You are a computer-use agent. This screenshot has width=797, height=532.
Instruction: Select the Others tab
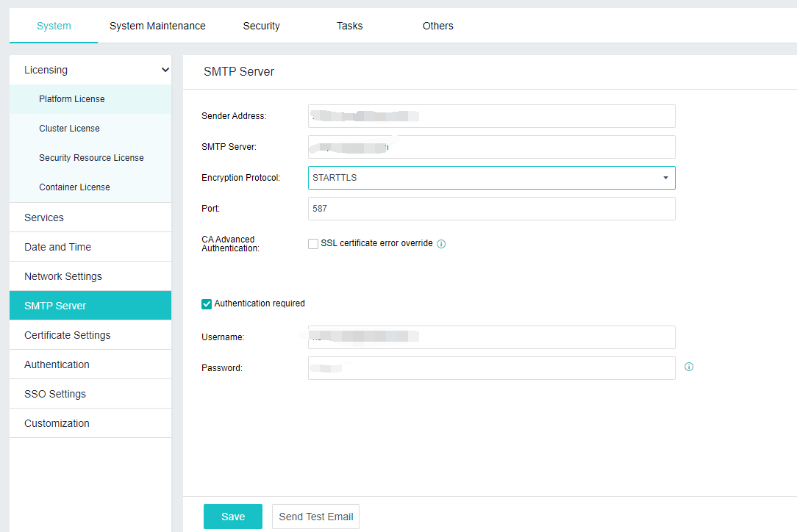click(437, 26)
